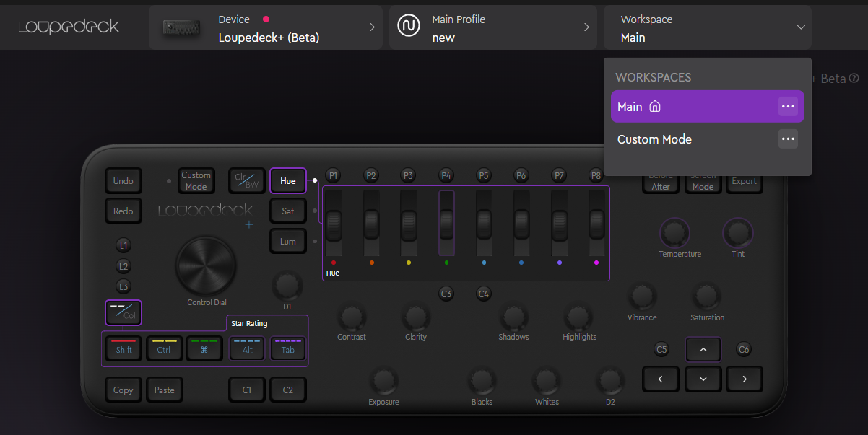Select the red Shift star rating key
Image resolution: width=868 pixels, height=435 pixels.
[123, 349]
